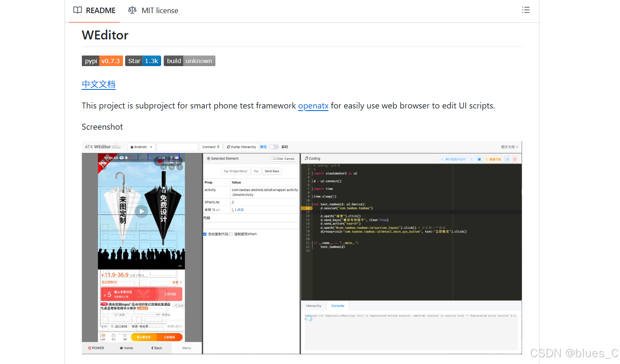Click the 点击 link in coordinates row

pos(240,210)
